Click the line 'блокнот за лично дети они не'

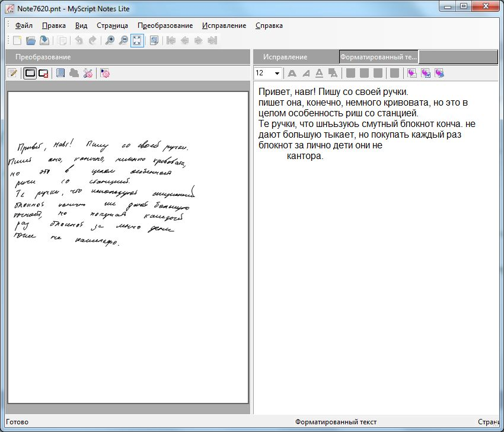click(320, 145)
